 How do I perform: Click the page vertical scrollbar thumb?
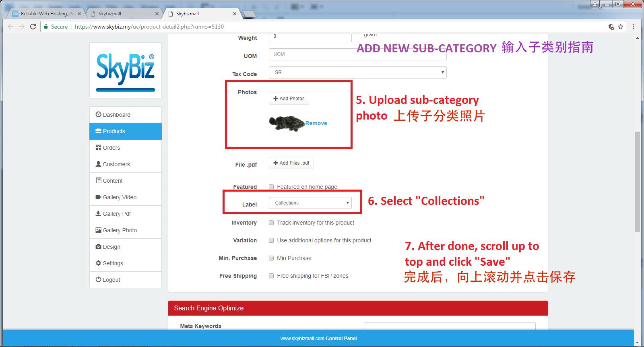pyautogui.click(x=637, y=181)
